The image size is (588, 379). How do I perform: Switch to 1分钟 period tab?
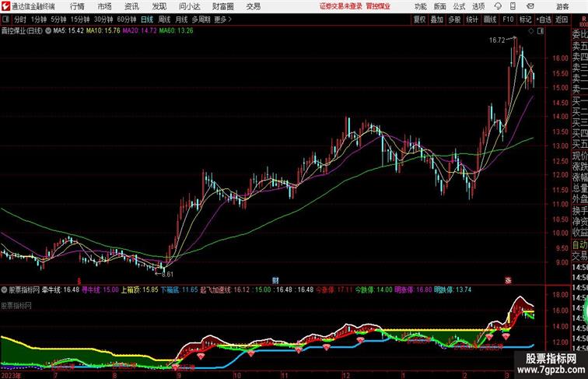coord(39,19)
